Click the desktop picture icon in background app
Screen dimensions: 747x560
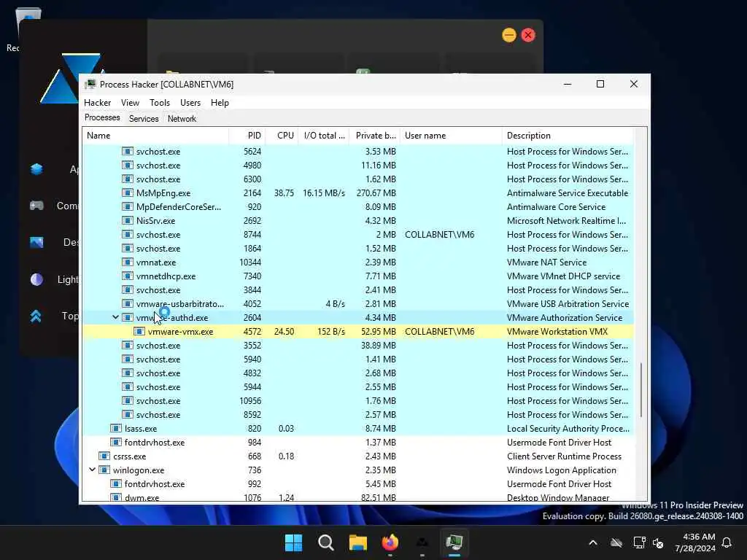tap(36, 242)
